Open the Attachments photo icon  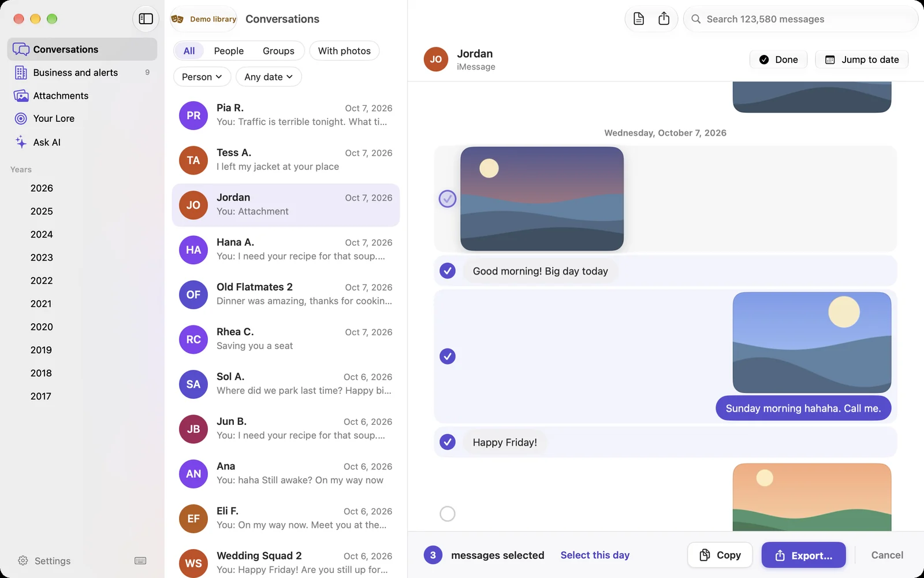click(x=21, y=95)
